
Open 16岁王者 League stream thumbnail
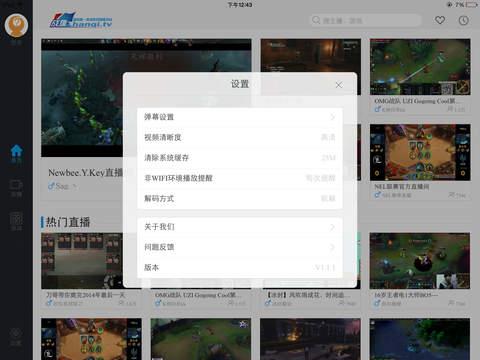tap(420, 261)
